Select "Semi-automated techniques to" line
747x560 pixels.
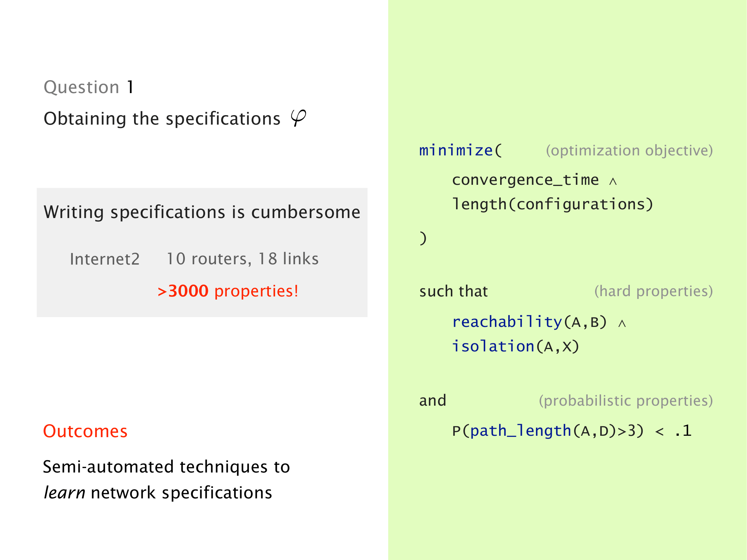click(x=166, y=467)
